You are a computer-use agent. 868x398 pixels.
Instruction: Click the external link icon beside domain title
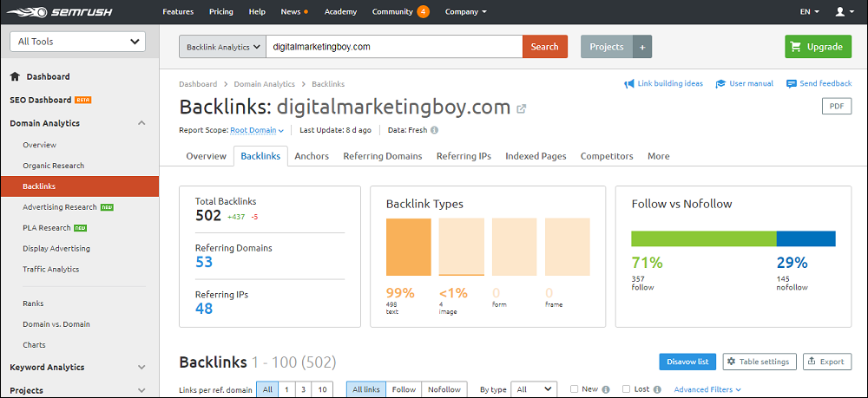[x=521, y=108]
